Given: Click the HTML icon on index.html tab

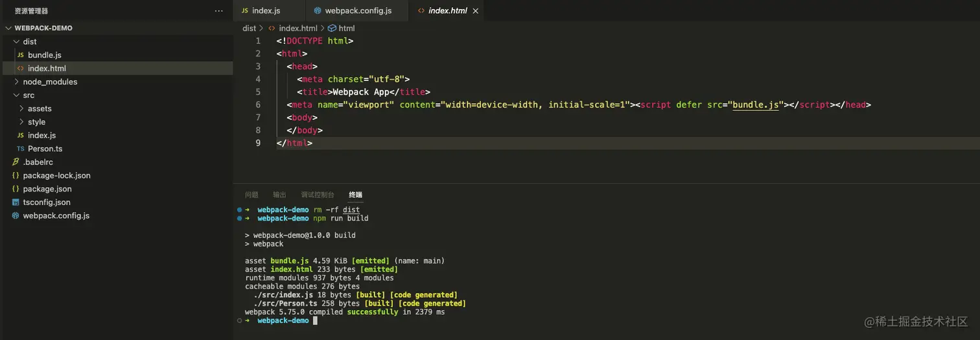Looking at the screenshot, I should 421,10.
